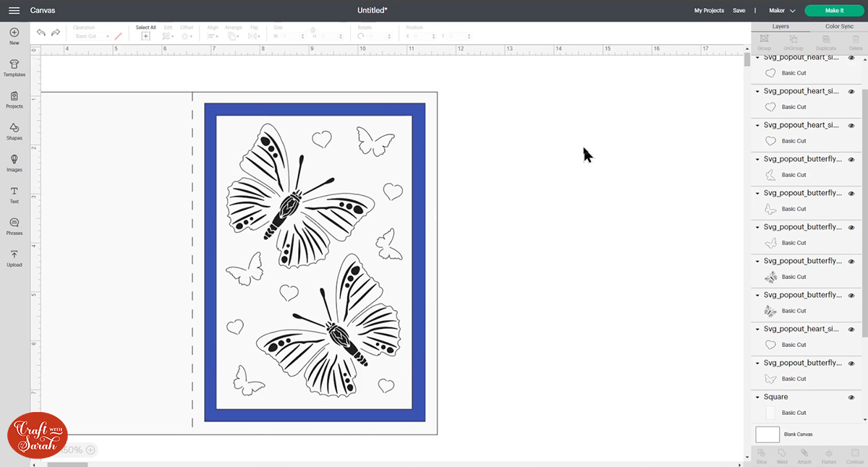Click the Undo arrow
Viewport: 868px width, 467px height.
click(x=41, y=33)
